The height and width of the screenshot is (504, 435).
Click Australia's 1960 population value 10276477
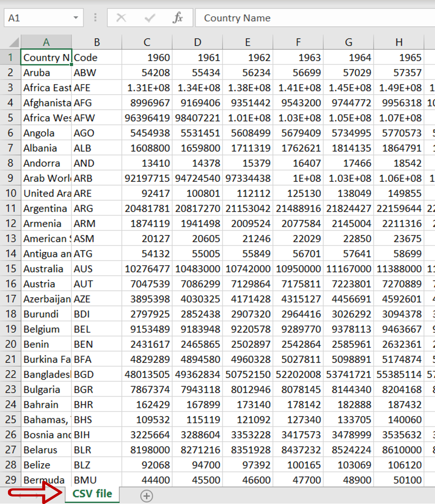[147, 269]
